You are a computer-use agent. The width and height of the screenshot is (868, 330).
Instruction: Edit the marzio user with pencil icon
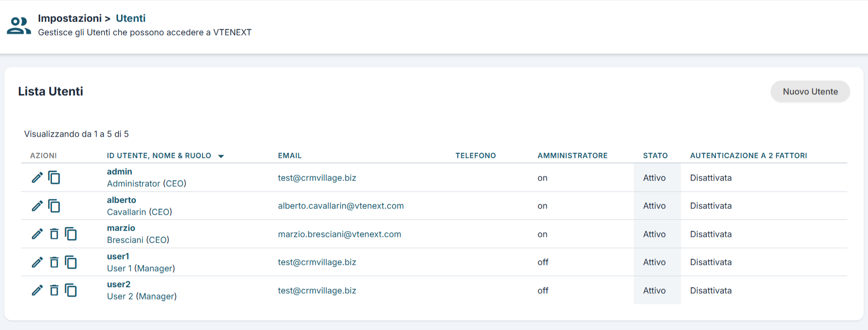(x=37, y=234)
